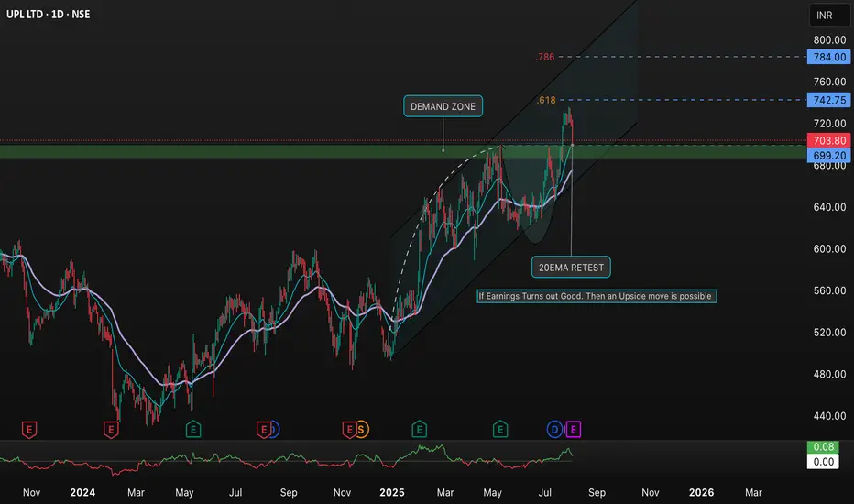
Task: Open the green earnings E marker near May 2025
Action: click(500, 430)
